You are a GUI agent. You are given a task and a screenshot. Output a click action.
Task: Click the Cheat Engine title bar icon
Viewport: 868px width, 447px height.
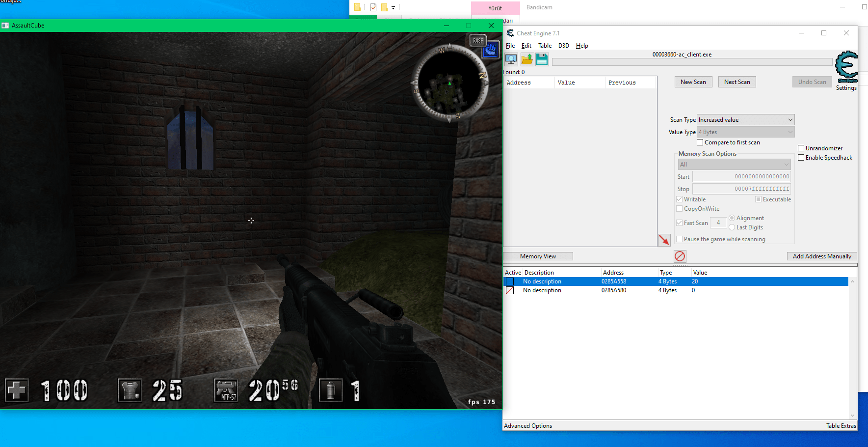click(x=510, y=33)
